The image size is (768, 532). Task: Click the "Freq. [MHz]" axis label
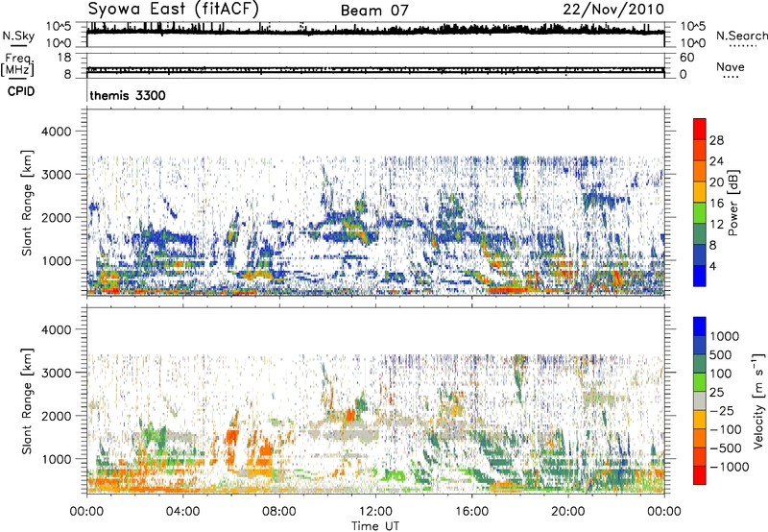click(17, 64)
